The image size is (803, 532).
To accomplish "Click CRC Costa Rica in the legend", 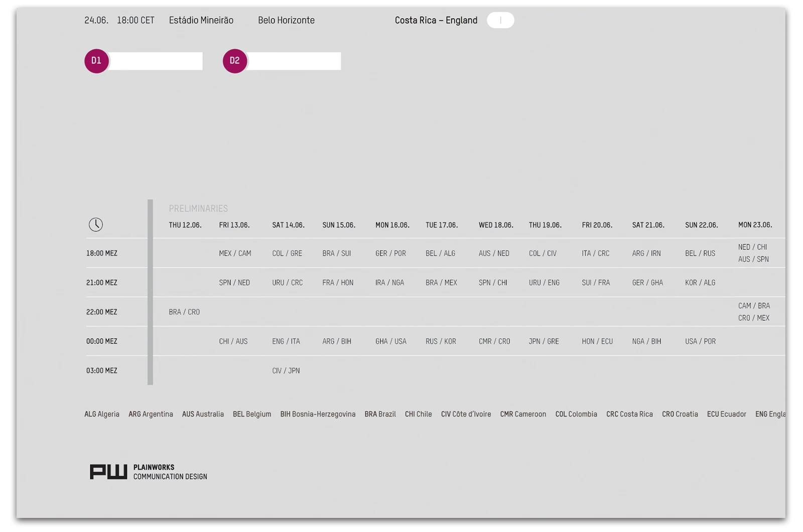I will pyautogui.click(x=629, y=414).
